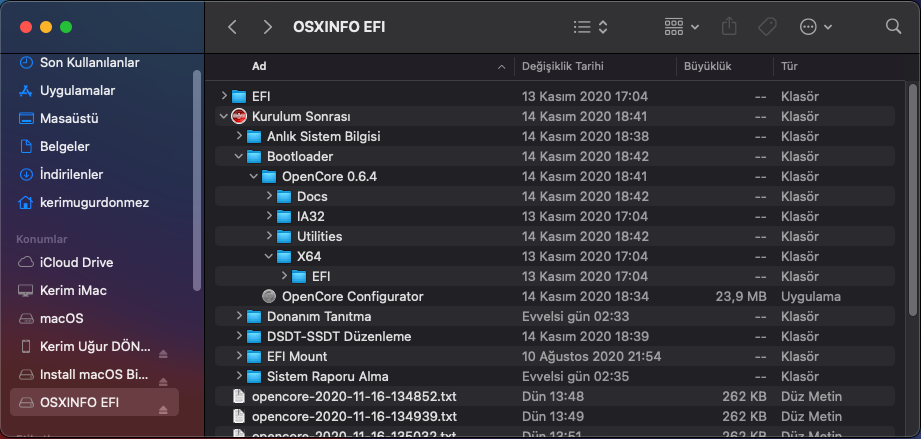Open the more actions ellipsis menu
921x439 pixels.
click(817, 27)
